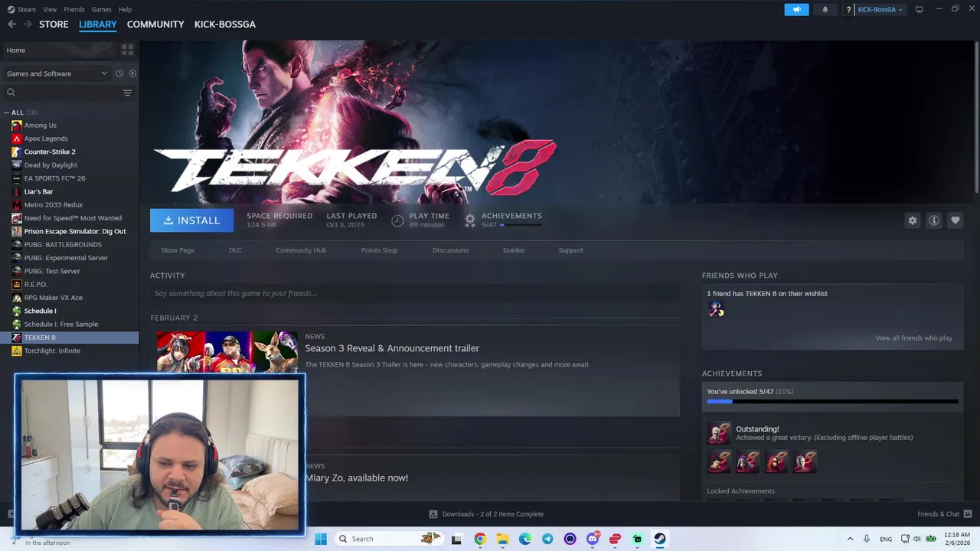Select Torchlight: Infinite in library

click(x=52, y=350)
